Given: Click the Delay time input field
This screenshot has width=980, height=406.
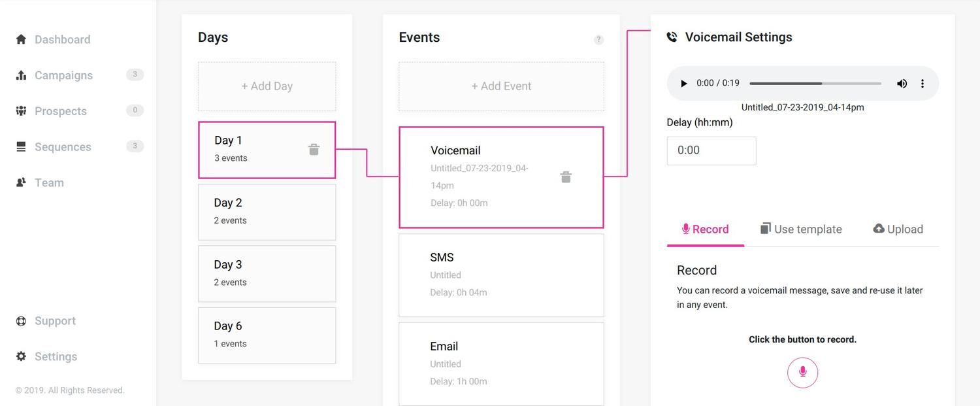Looking at the screenshot, I should click(711, 150).
